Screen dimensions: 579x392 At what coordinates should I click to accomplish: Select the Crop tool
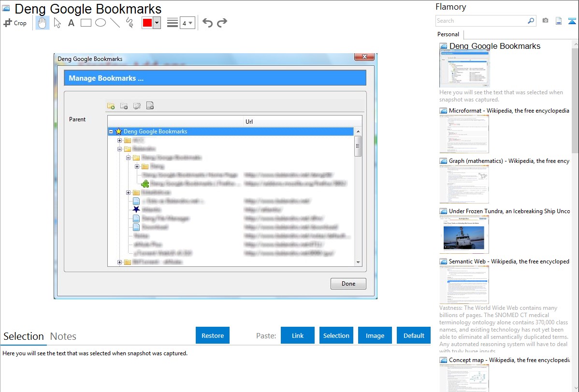(x=15, y=23)
